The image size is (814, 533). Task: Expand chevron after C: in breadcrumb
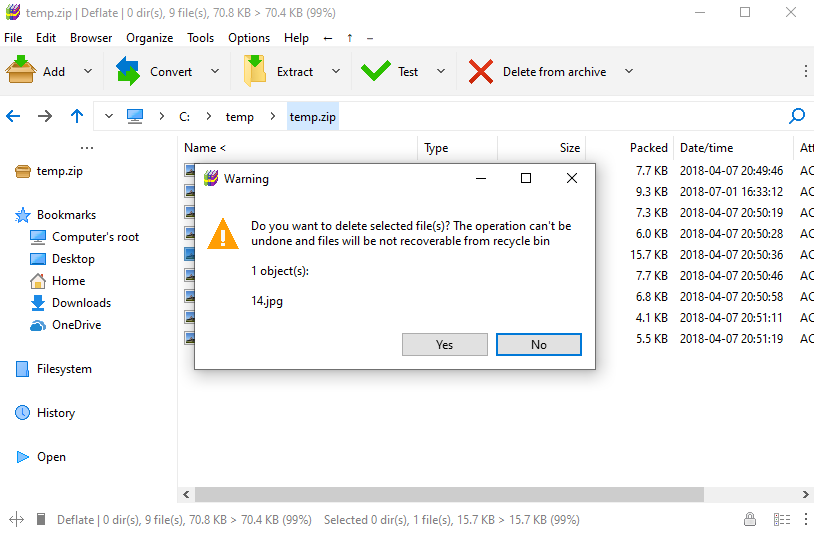[x=209, y=116]
